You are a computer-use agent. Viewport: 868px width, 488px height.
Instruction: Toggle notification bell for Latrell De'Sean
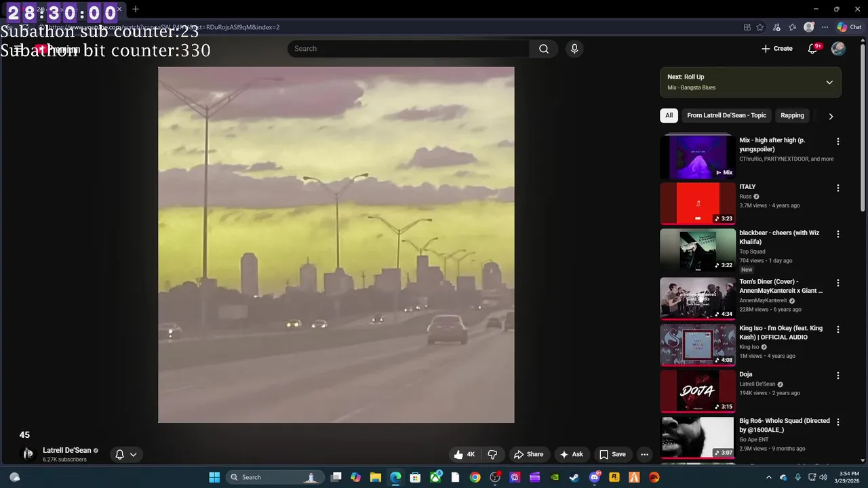119,454
